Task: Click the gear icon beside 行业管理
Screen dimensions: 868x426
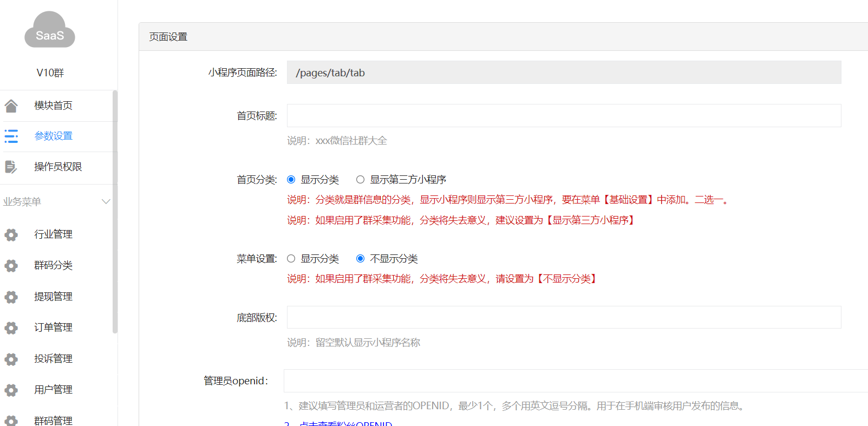Action: 11,234
